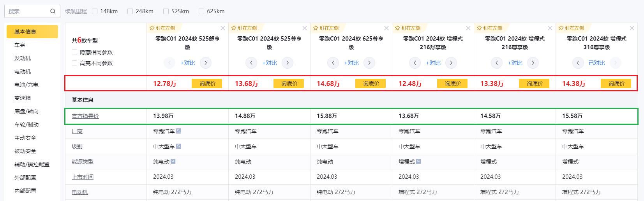Check the 148km range filter

click(95, 11)
